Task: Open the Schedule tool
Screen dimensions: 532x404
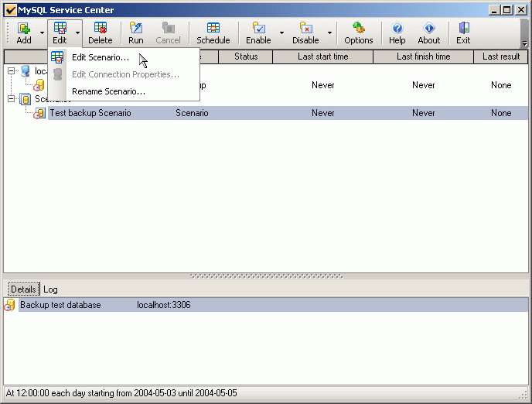Action: point(213,33)
